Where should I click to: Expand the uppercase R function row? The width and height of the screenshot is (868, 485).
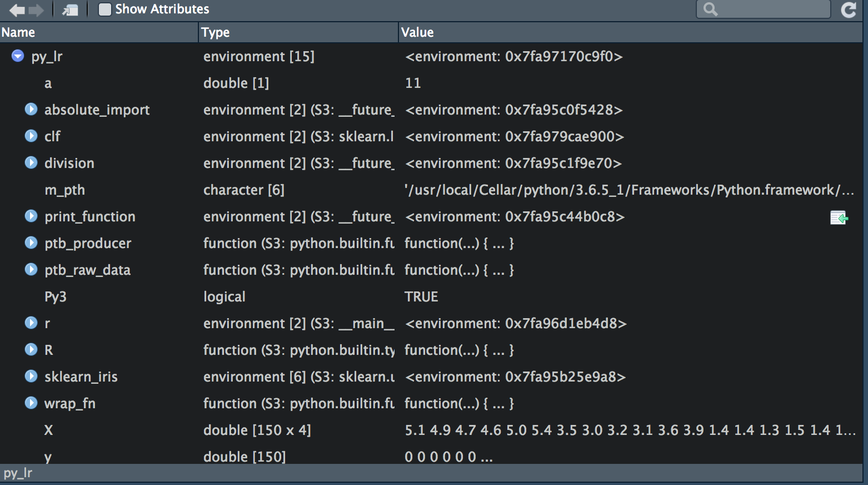[x=31, y=349]
